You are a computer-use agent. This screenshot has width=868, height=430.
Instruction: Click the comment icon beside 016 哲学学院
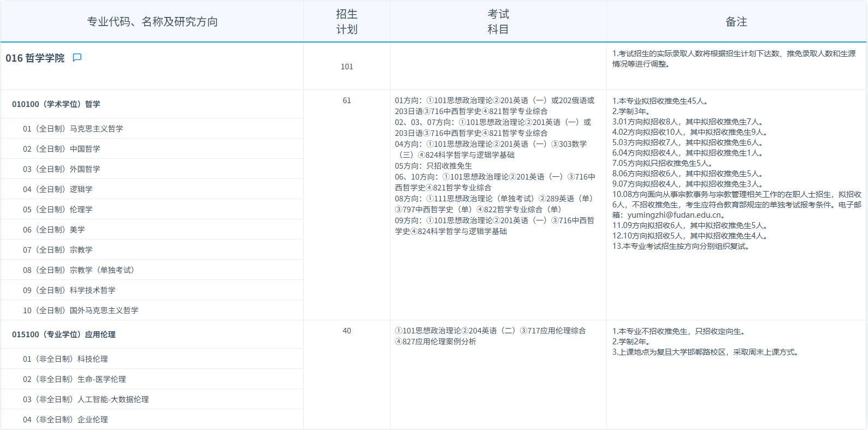pos(77,58)
